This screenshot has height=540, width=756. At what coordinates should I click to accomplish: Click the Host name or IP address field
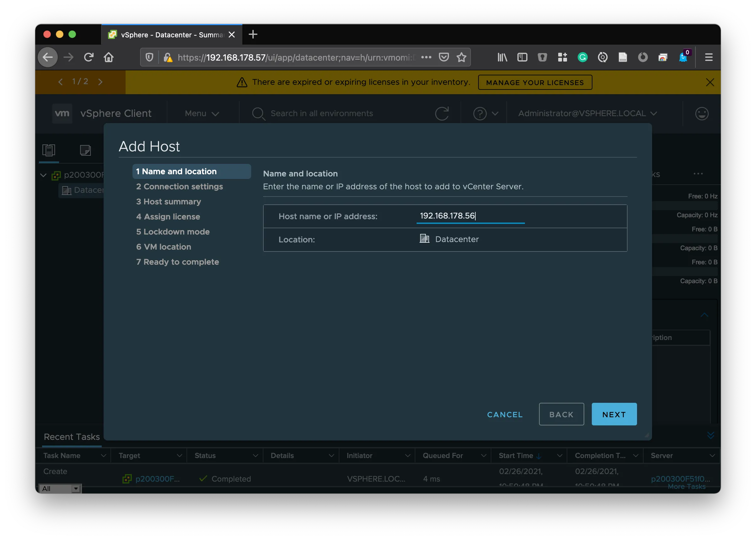click(x=470, y=216)
